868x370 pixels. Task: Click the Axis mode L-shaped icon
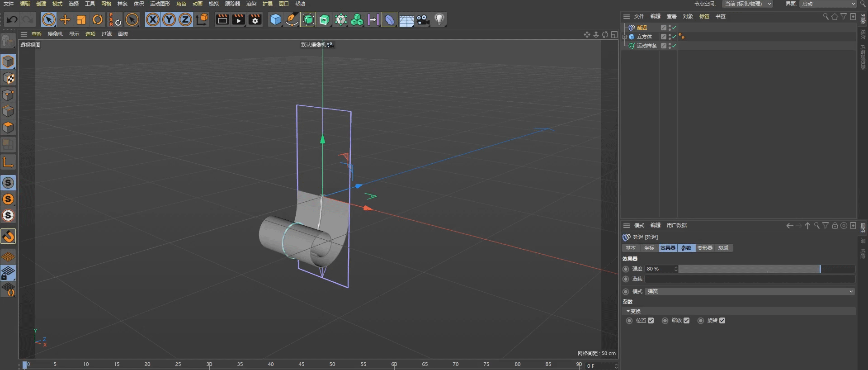[x=8, y=162]
